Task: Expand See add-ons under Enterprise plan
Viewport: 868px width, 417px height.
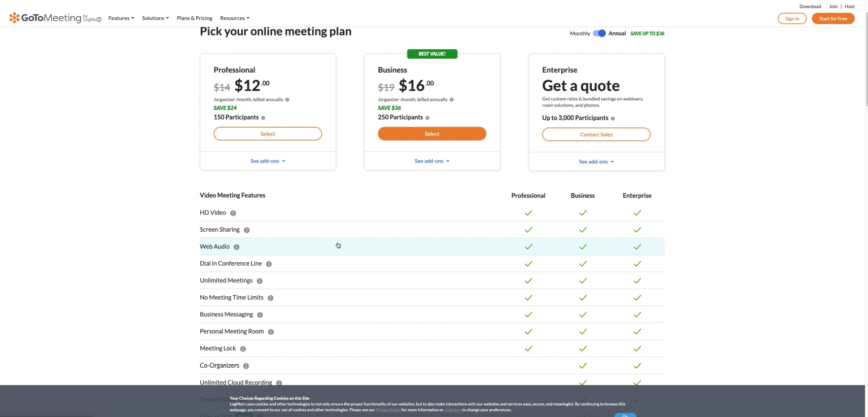Action: 596,162
